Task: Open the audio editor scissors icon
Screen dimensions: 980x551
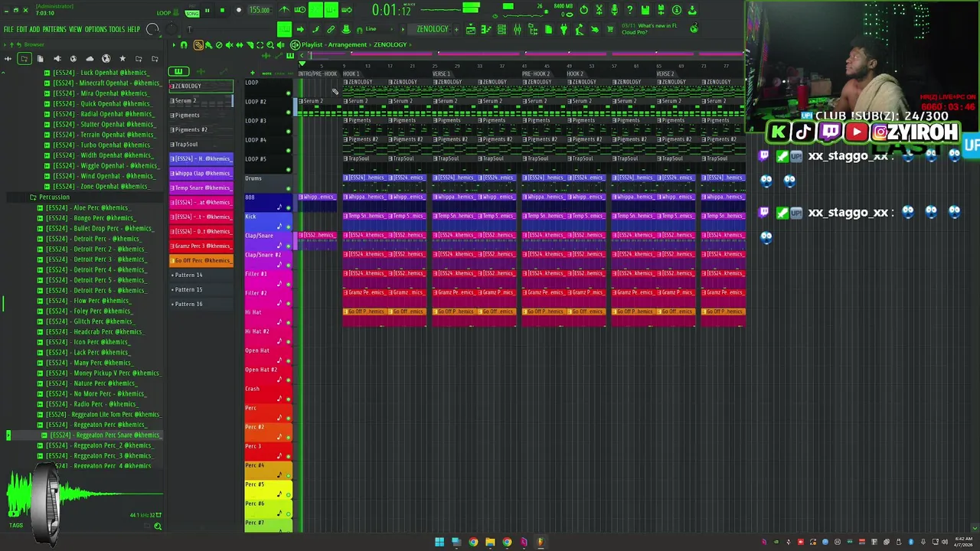Action: [599, 10]
